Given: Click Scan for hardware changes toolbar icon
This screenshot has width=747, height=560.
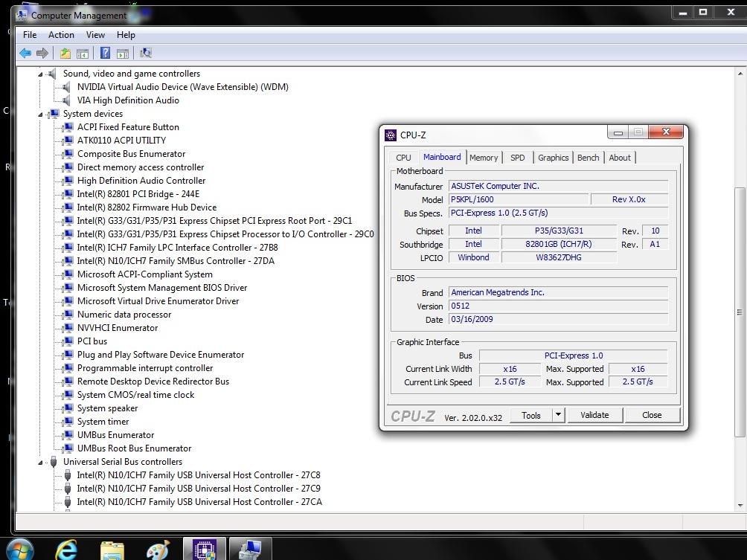Looking at the screenshot, I should [x=145, y=54].
